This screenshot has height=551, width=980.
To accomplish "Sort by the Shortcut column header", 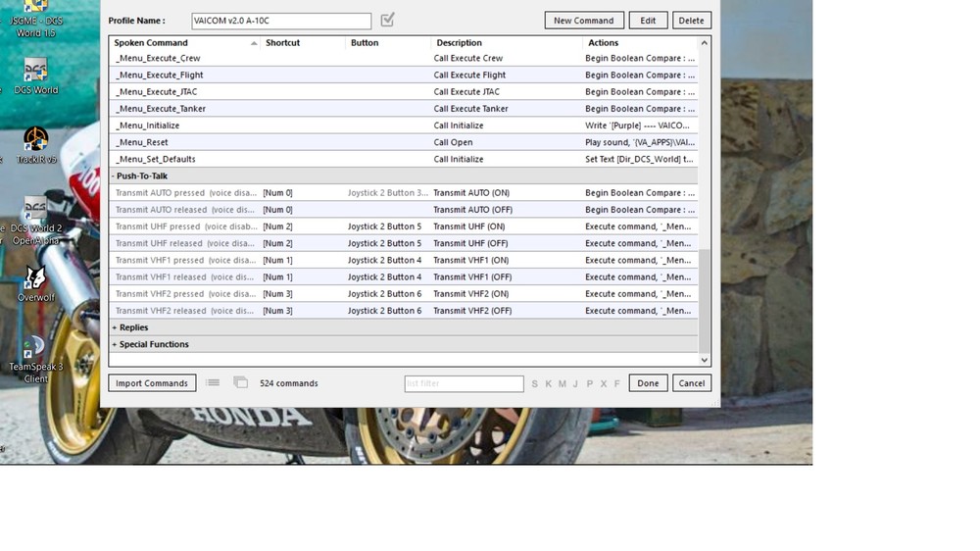I will pos(303,42).
